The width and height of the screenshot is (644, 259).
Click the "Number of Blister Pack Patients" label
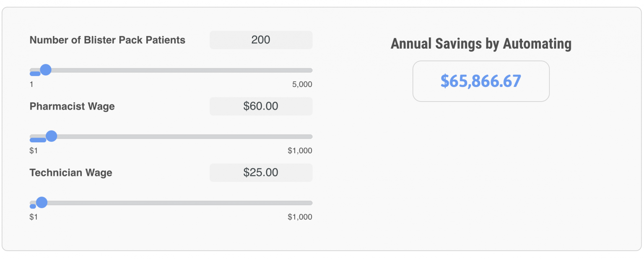tap(107, 40)
